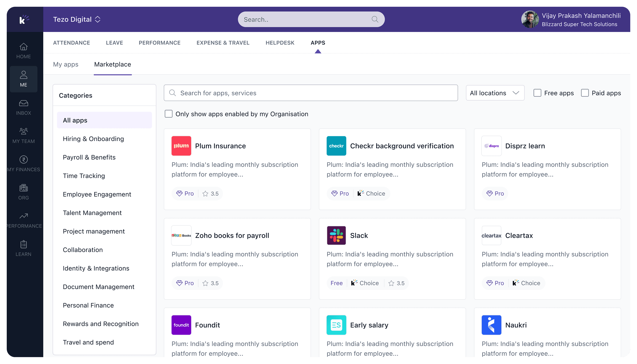Open the Learn clipboard icon
Screen dimensions: 637x364
coord(24,244)
